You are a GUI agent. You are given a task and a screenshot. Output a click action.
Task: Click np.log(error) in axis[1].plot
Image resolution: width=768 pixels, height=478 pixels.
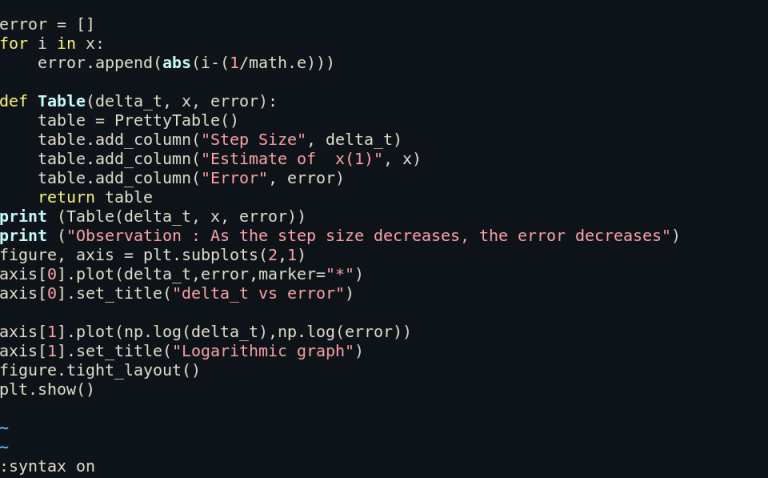[339, 332]
